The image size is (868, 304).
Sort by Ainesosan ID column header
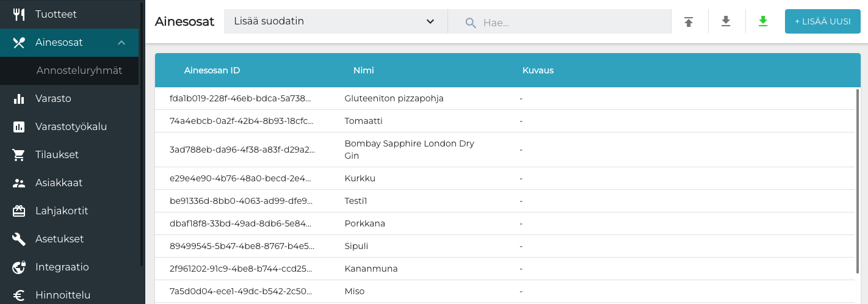(x=212, y=70)
